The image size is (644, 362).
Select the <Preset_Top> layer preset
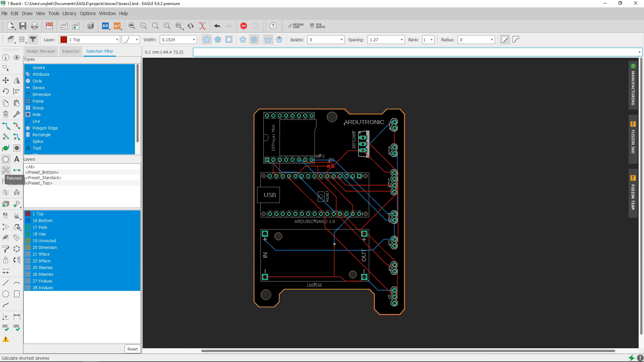coord(39,183)
